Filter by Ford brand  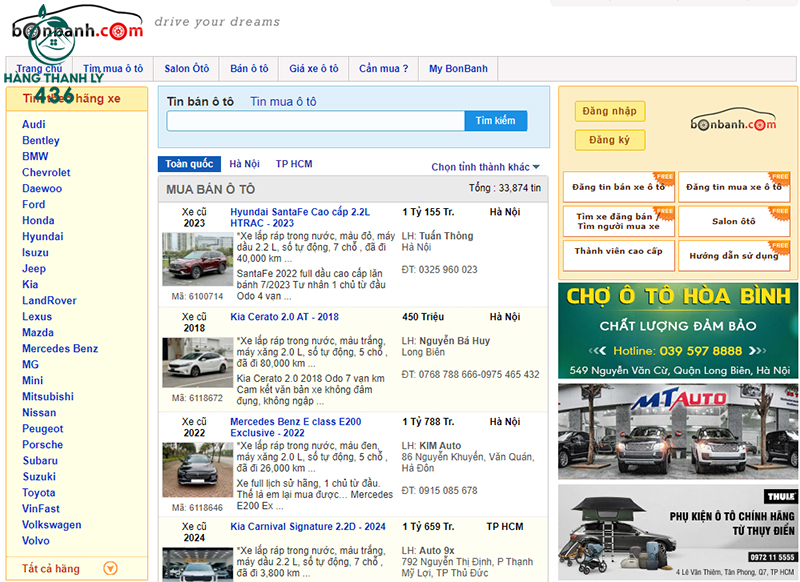34,205
